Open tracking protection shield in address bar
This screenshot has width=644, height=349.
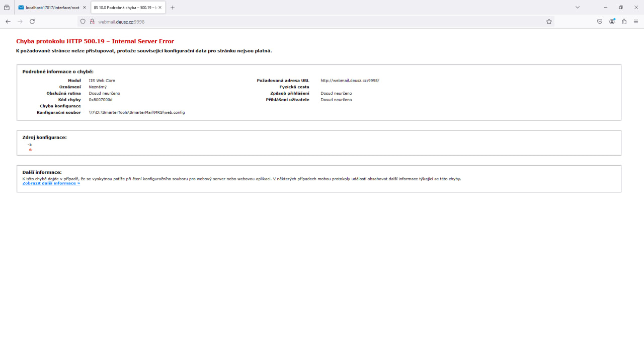click(83, 22)
